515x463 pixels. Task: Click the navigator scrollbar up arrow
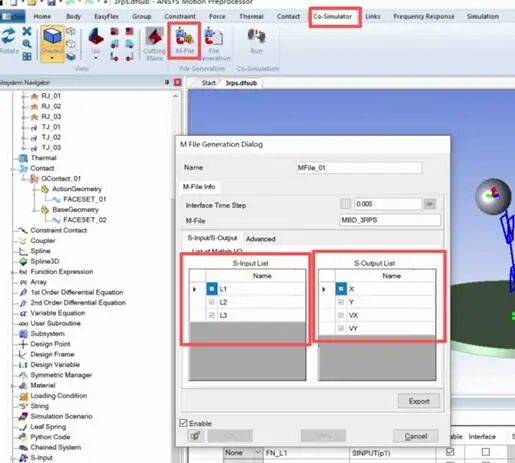pos(175,96)
